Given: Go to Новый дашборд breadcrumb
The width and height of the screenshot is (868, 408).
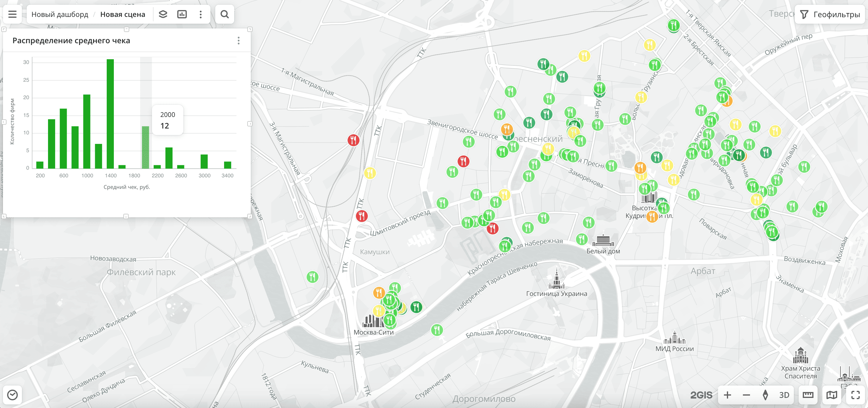Looking at the screenshot, I should (x=60, y=14).
